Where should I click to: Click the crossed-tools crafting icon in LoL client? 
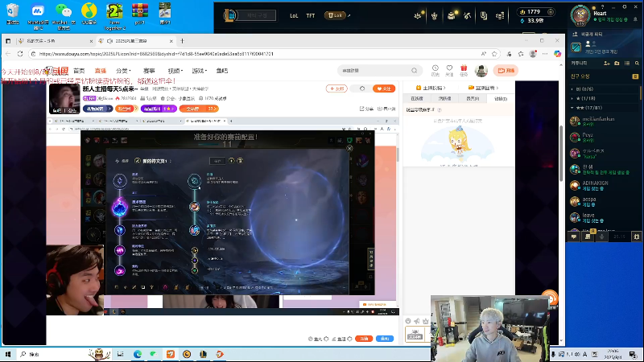467,15
